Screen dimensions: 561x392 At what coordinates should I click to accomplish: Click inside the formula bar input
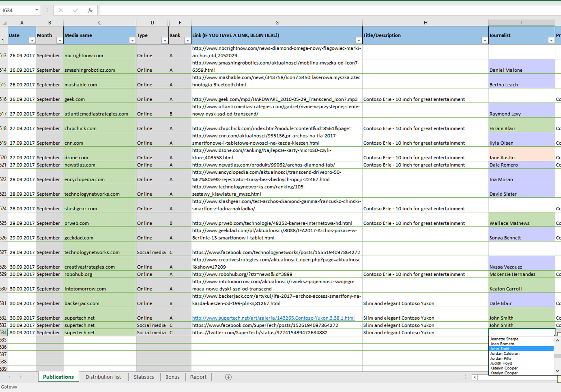[317, 10]
